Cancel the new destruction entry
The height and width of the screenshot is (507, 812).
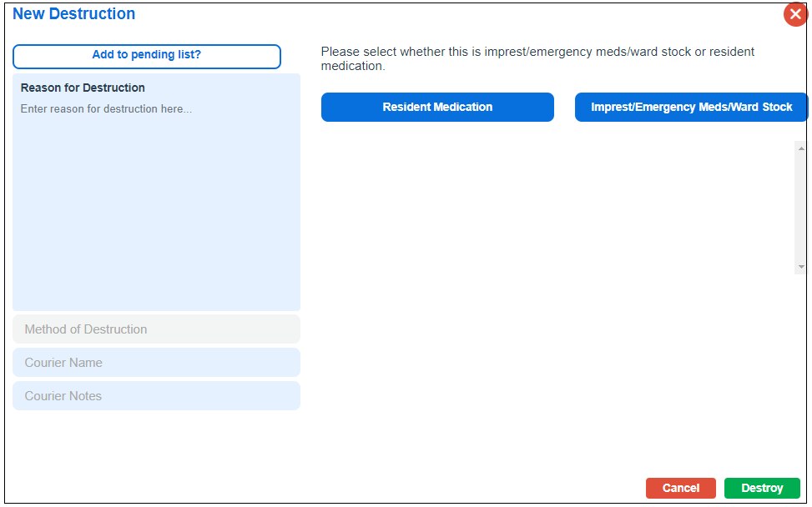[680, 489]
